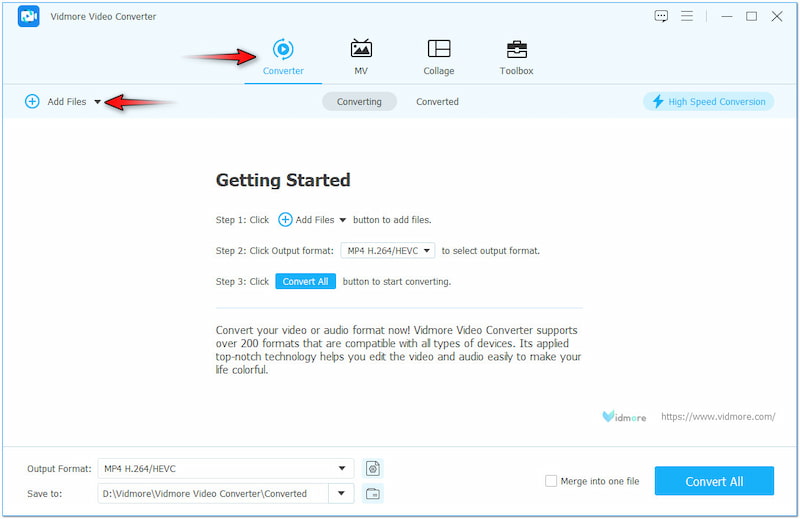
Task: Toggle High Speed Conversion
Action: click(x=709, y=102)
